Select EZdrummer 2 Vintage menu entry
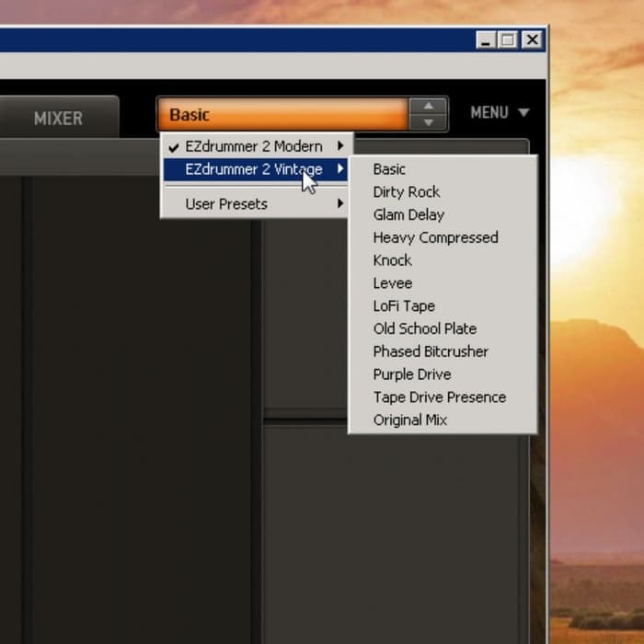 256,169
